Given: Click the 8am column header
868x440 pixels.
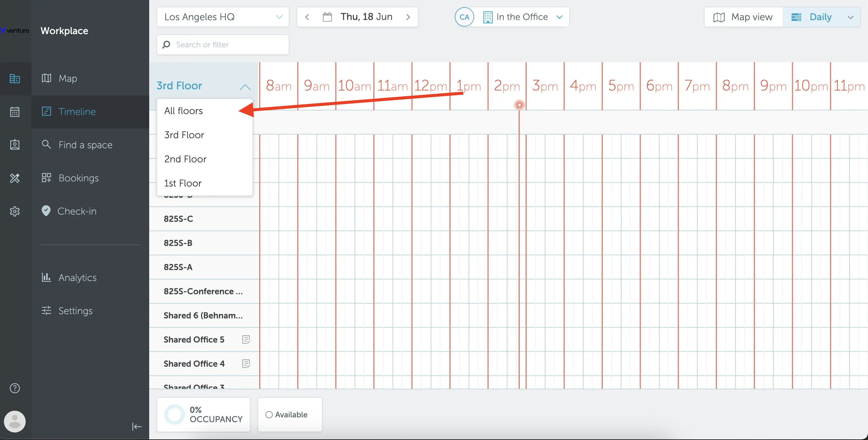Looking at the screenshot, I should tap(279, 86).
